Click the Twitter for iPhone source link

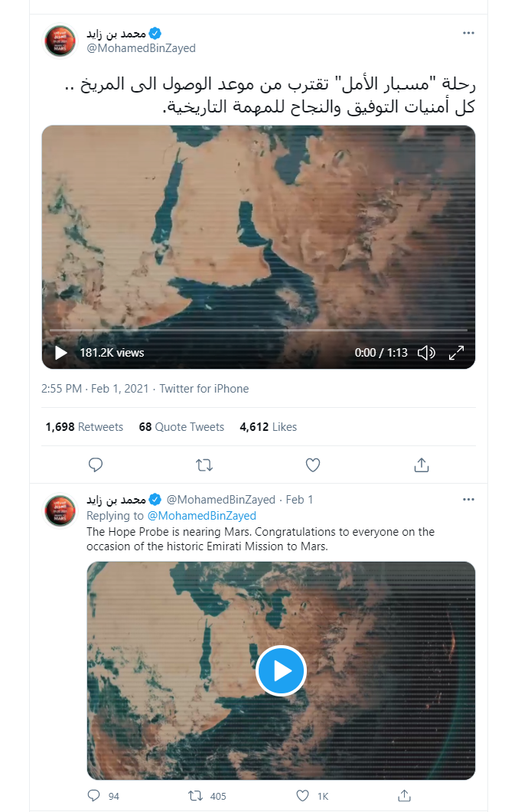[x=204, y=389]
